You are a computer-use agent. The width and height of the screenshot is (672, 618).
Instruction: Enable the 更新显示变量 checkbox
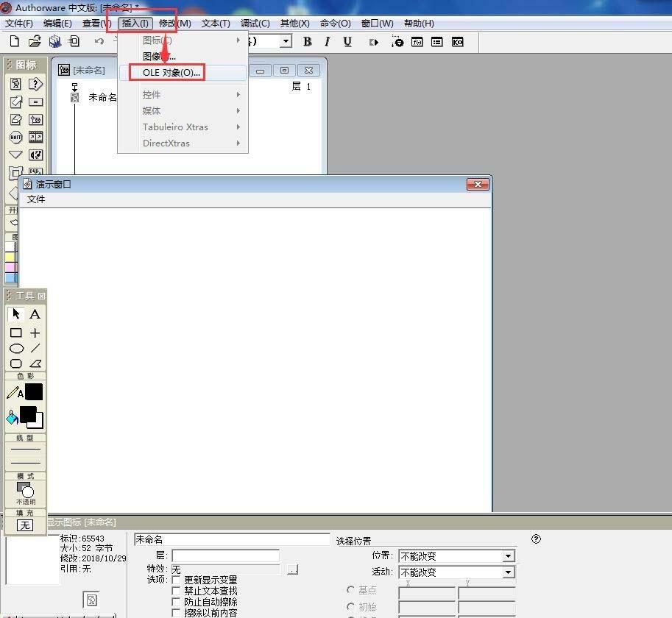[x=176, y=580]
